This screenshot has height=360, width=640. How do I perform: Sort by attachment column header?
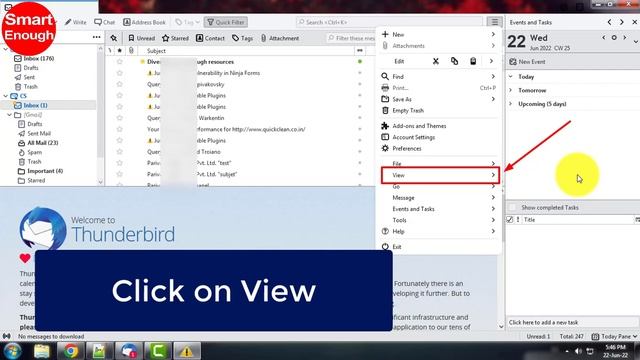coord(131,51)
